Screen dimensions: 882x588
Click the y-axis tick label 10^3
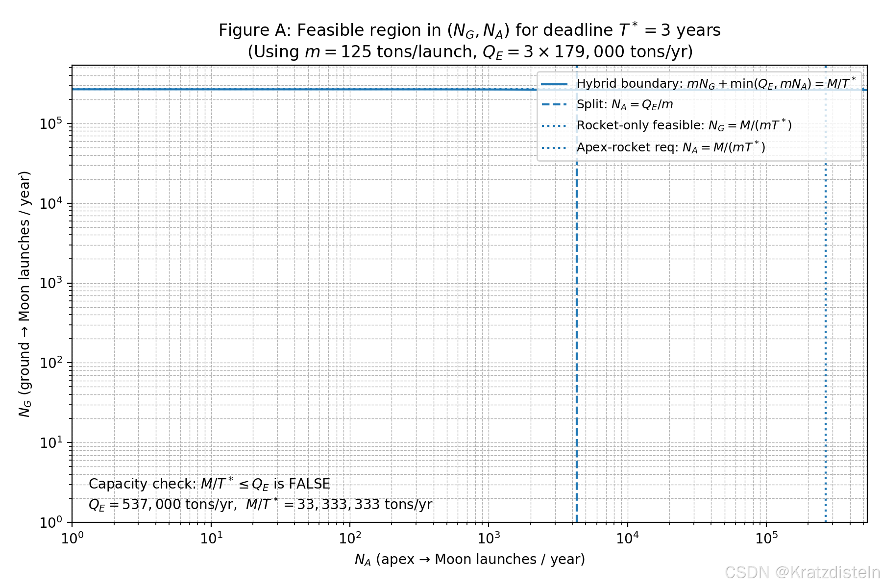point(51,283)
